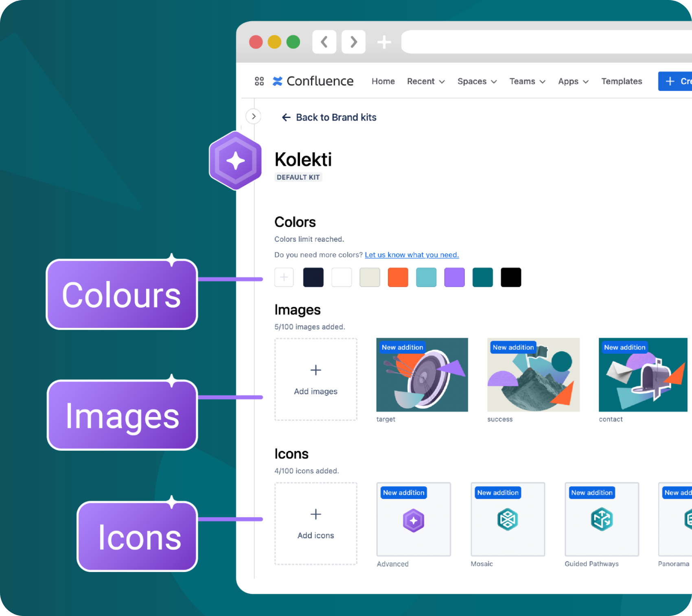Click the 'Advanced' icon caption
The image size is (692, 616).
click(393, 564)
